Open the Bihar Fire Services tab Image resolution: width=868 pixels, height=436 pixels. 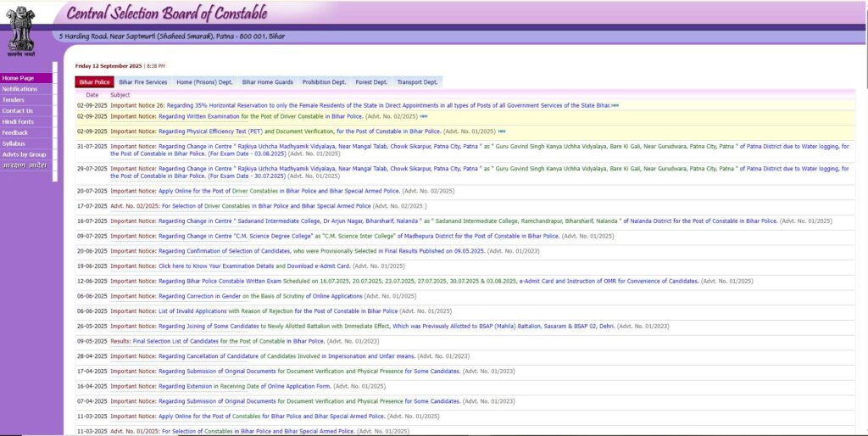tap(142, 82)
